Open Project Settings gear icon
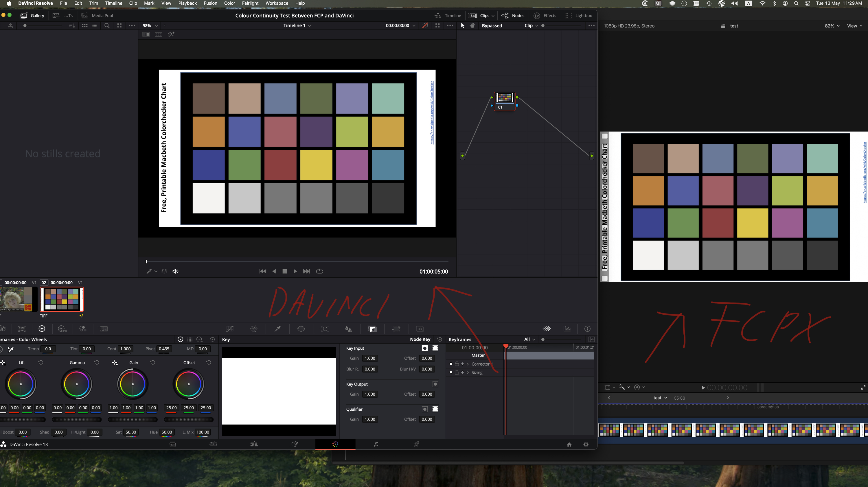 (586, 444)
